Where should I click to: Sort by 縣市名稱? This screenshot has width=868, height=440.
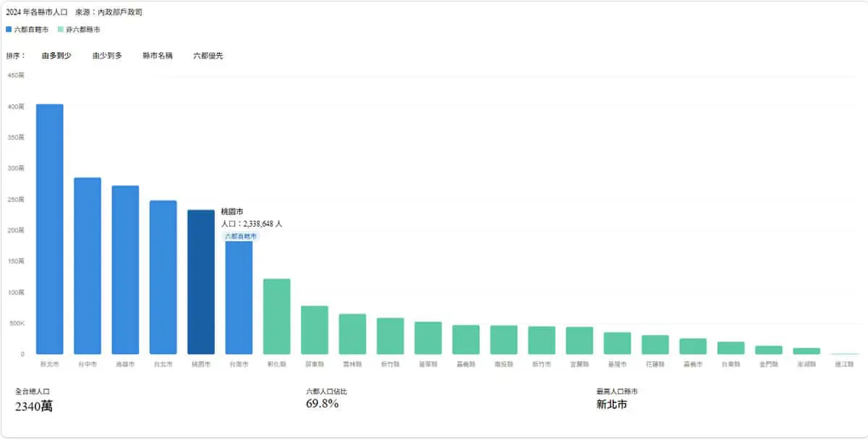tap(158, 56)
